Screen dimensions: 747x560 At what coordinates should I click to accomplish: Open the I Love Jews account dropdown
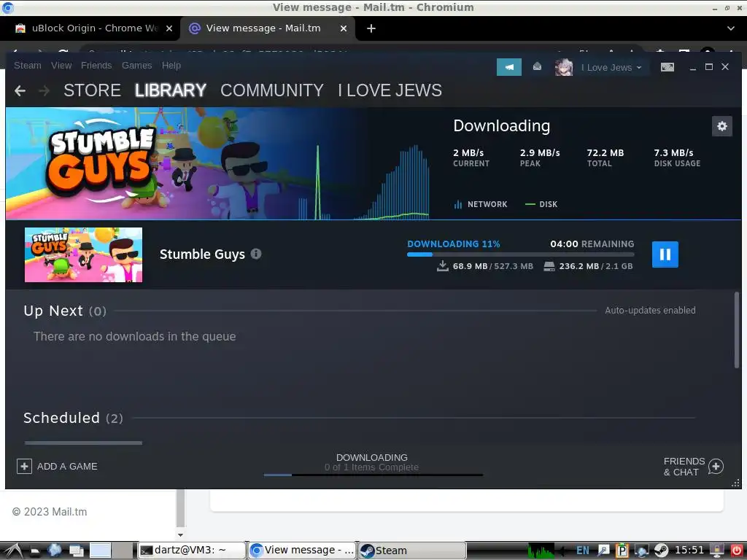click(x=611, y=68)
